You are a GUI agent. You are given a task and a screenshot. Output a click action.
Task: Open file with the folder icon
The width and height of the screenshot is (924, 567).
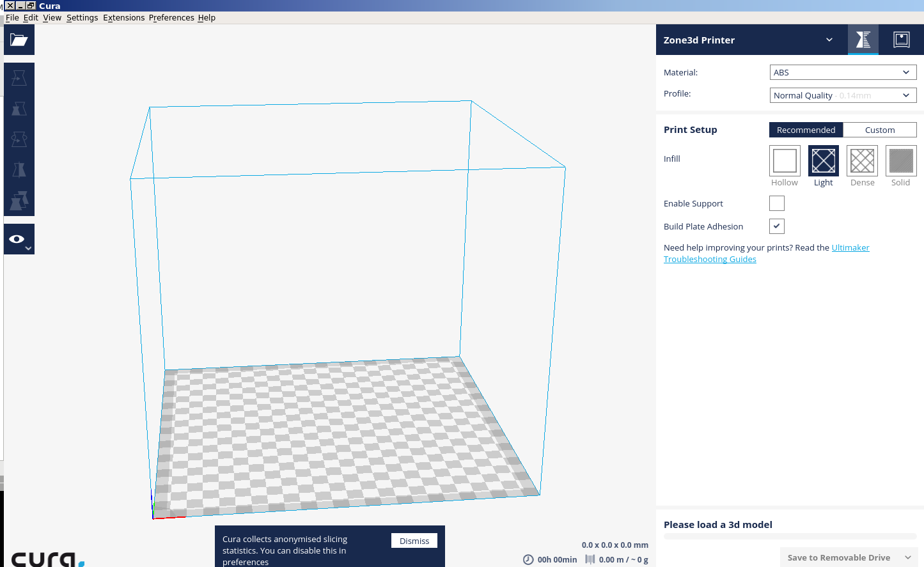(x=19, y=40)
